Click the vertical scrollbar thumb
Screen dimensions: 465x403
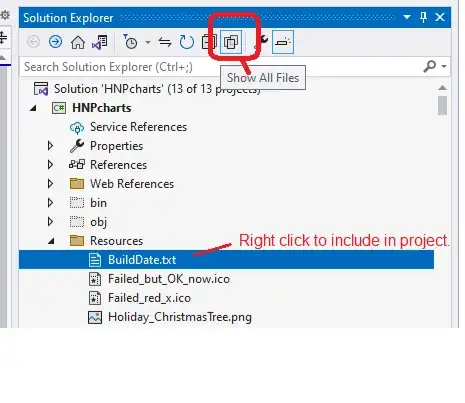tap(442, 105)
